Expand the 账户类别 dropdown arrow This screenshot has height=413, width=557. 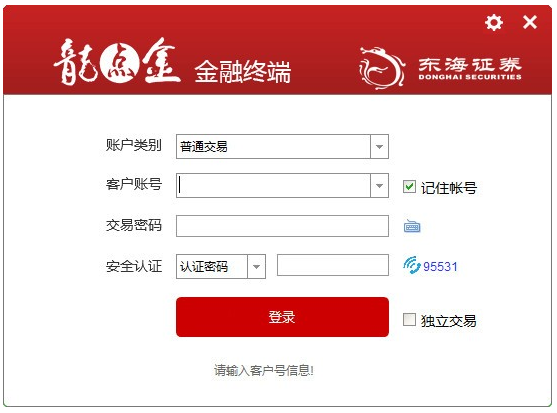pyautogui.click(x=379, y=147)
